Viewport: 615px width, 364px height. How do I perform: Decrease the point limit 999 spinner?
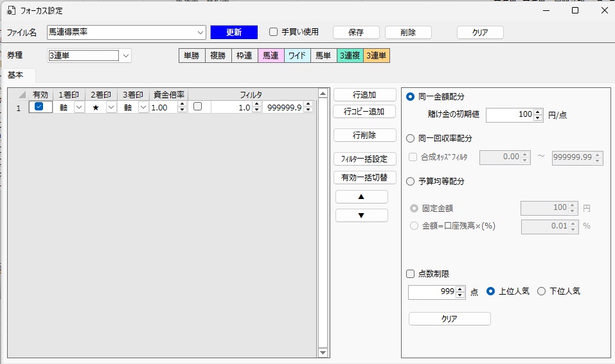460,295
